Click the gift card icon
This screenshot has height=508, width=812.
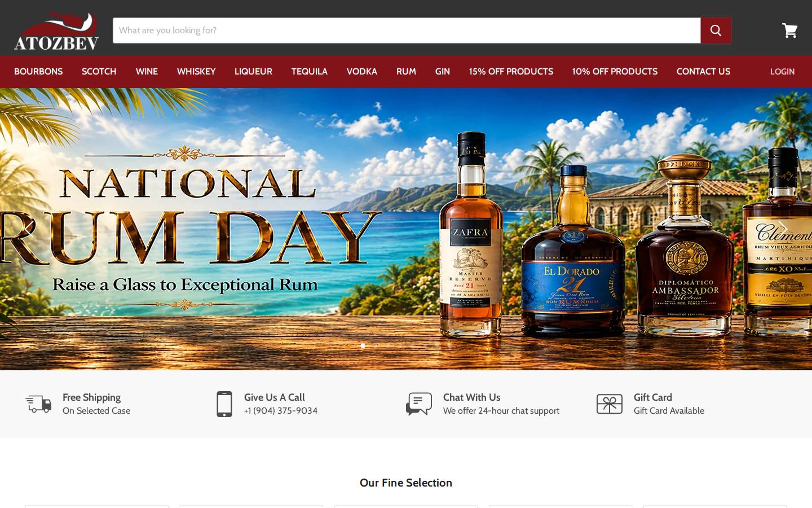point(610,404)
